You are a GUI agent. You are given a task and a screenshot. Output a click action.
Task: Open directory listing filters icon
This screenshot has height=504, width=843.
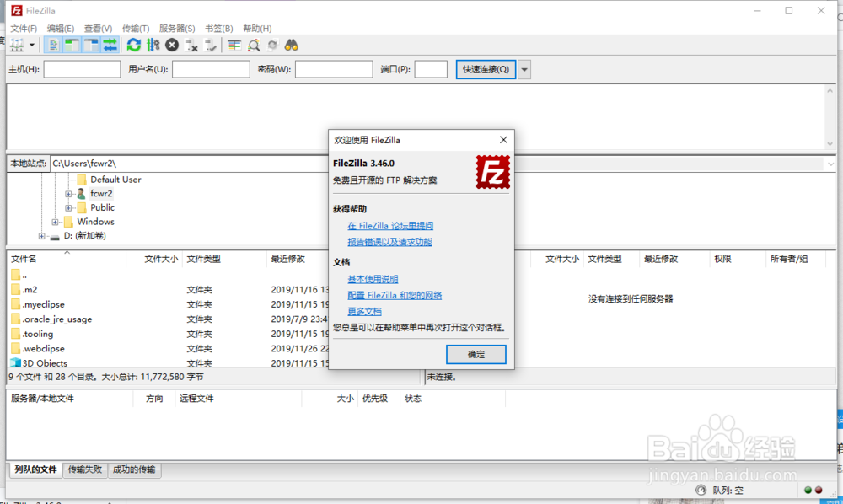(234, 46)
